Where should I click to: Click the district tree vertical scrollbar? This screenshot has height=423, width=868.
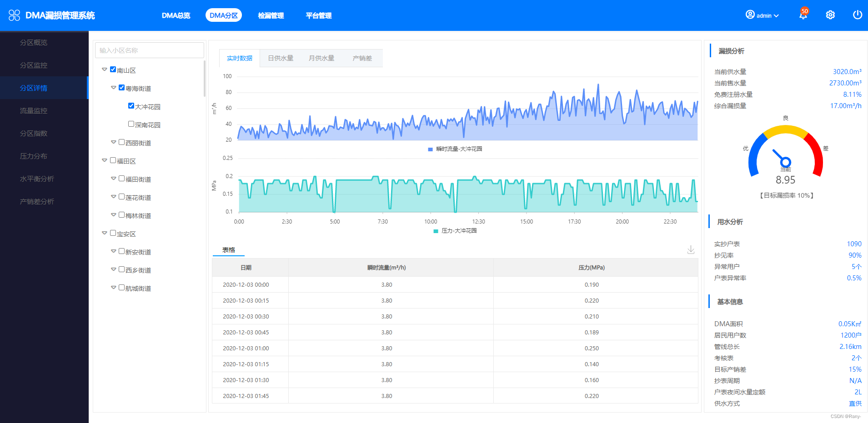pyautogui.click(x=205, y=80)
